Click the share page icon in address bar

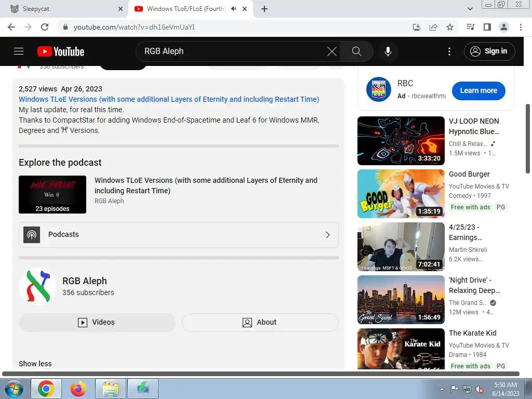pos(433,27)
